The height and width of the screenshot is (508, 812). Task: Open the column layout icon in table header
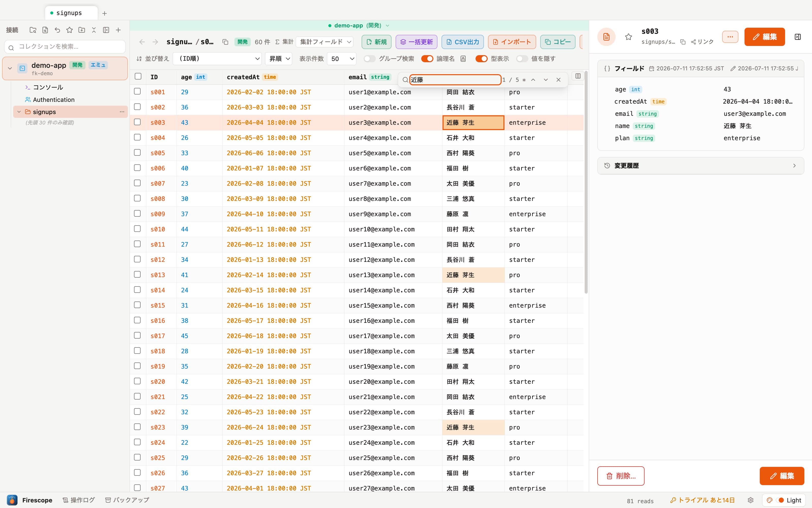point(578,76)
